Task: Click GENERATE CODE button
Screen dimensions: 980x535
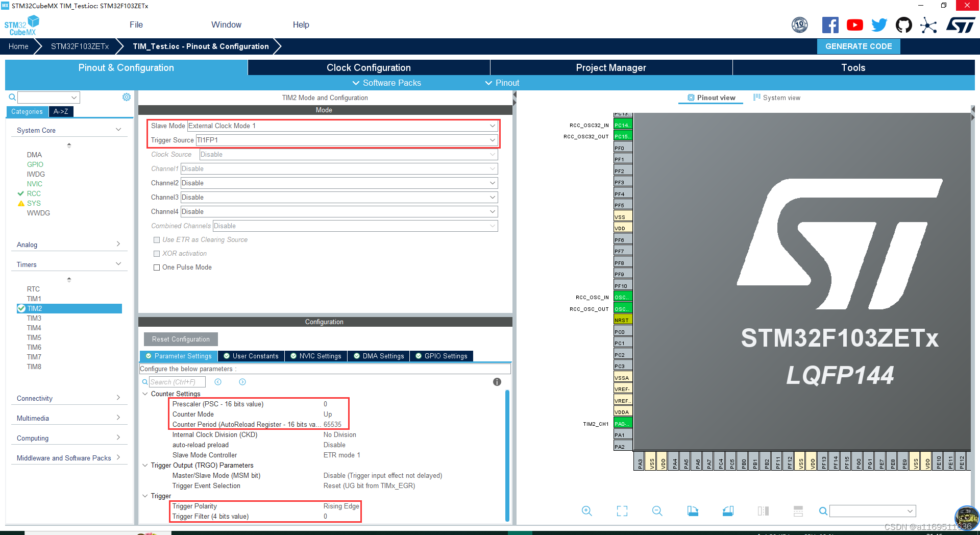Action: tap(859, 46)
